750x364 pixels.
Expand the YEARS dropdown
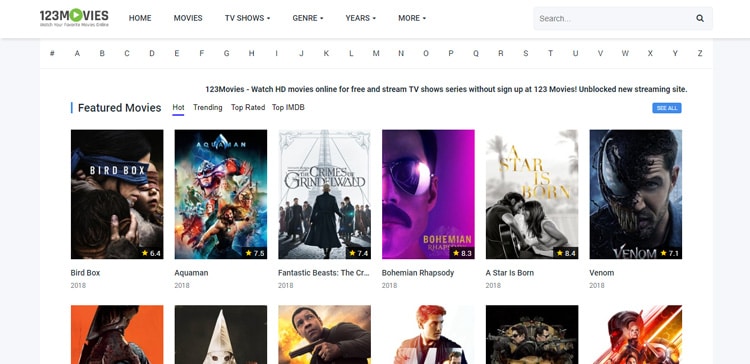coord(360,18)
